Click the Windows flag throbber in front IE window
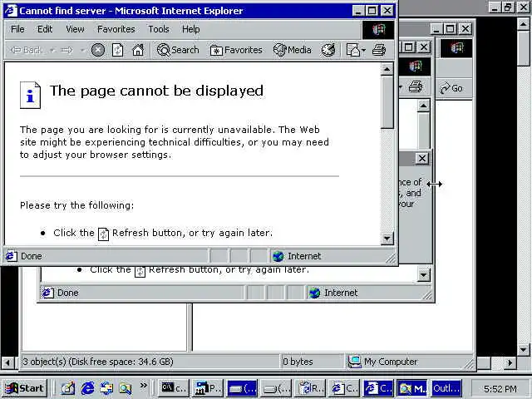 pyautogui.click(x=378, y=30)
